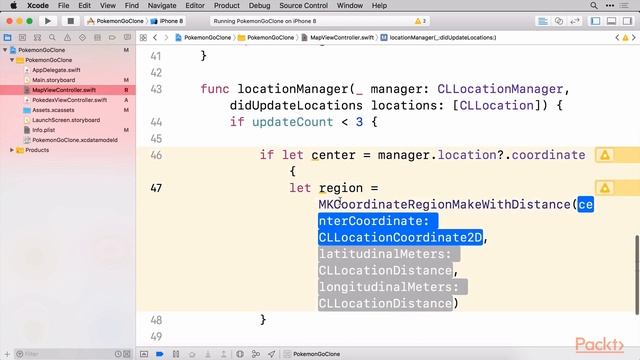Screen dimensions: 640x360
Task: Show the Assistant editor
Action: tap(559, 21)
